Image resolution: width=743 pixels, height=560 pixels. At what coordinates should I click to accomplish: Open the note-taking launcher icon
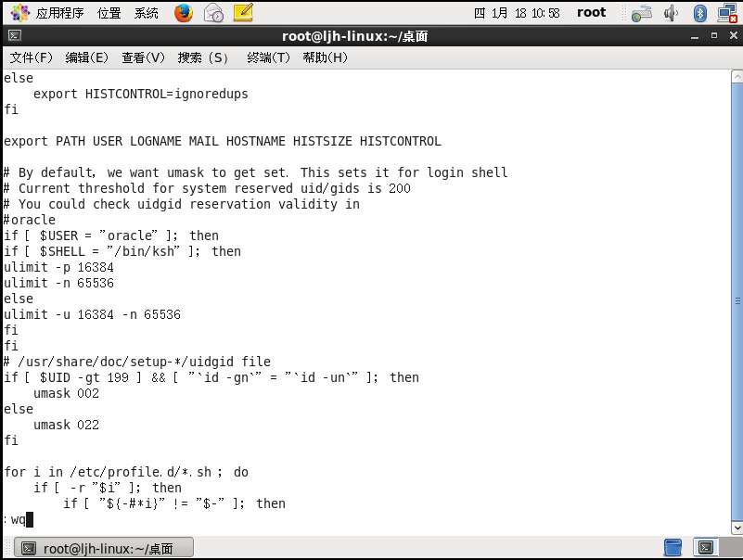click(244, 13)
